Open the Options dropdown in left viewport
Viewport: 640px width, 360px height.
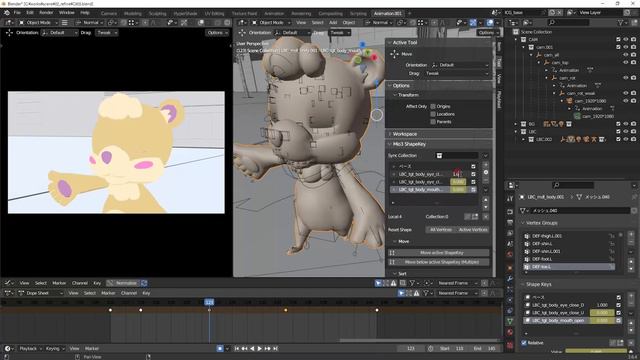pos(217,32)
